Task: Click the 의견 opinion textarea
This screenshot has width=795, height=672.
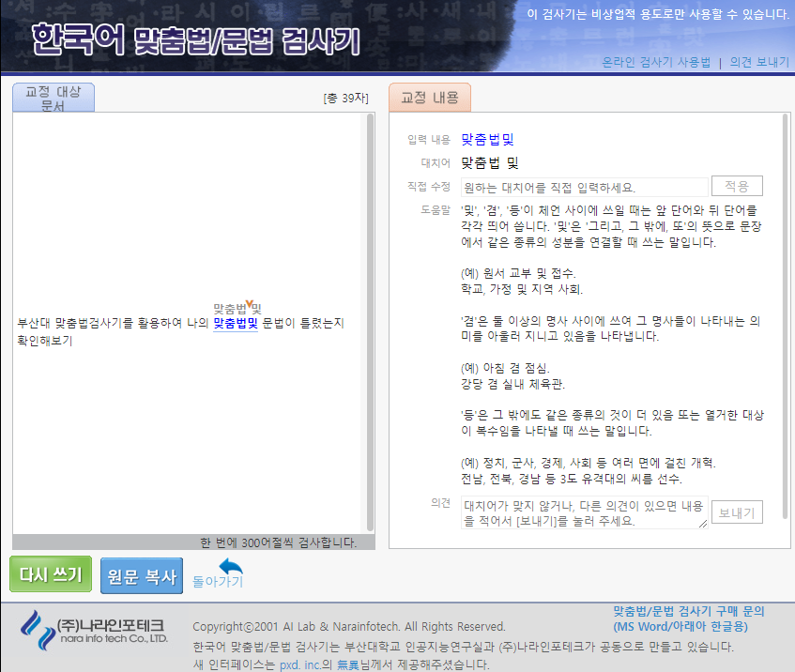Action: coord(584,512)
